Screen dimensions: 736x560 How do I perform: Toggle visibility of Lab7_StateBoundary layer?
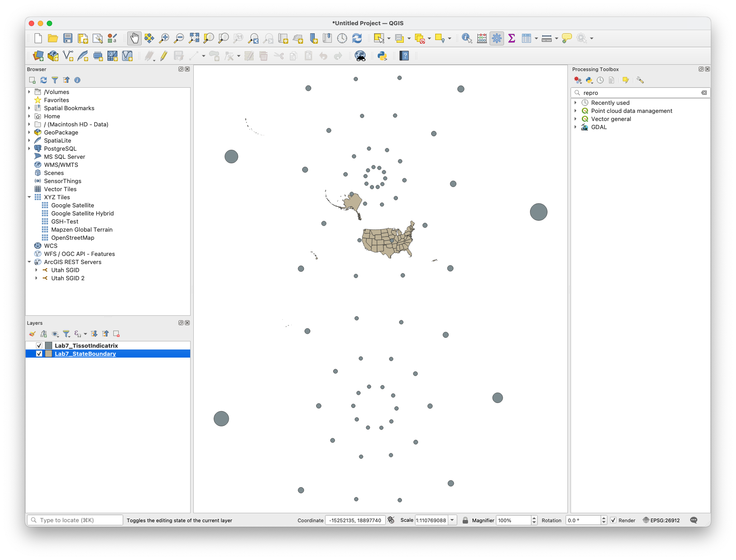tap(39, 354)
